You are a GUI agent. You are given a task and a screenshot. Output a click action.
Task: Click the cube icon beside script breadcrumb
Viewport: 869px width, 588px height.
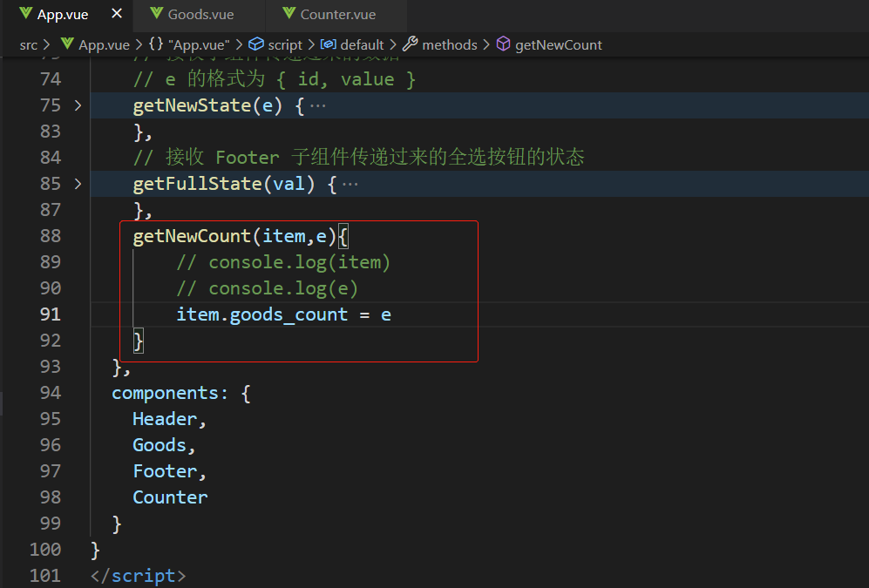[255, 44]
